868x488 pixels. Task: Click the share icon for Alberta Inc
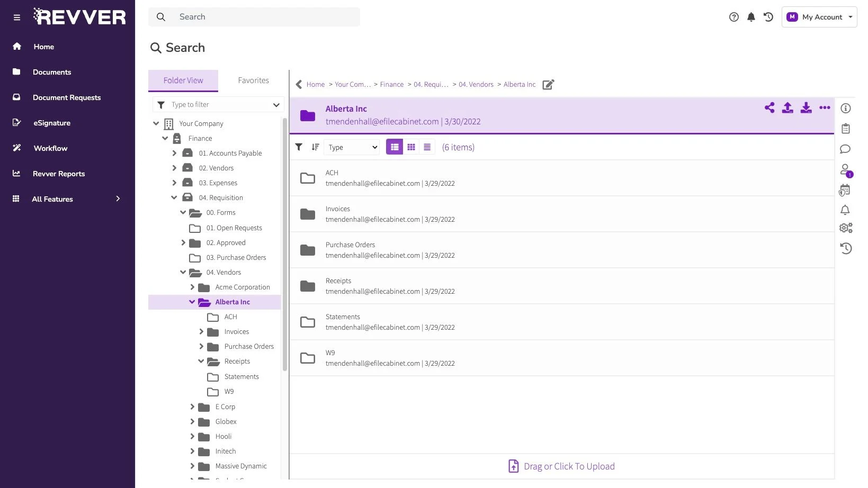point(769,108)
